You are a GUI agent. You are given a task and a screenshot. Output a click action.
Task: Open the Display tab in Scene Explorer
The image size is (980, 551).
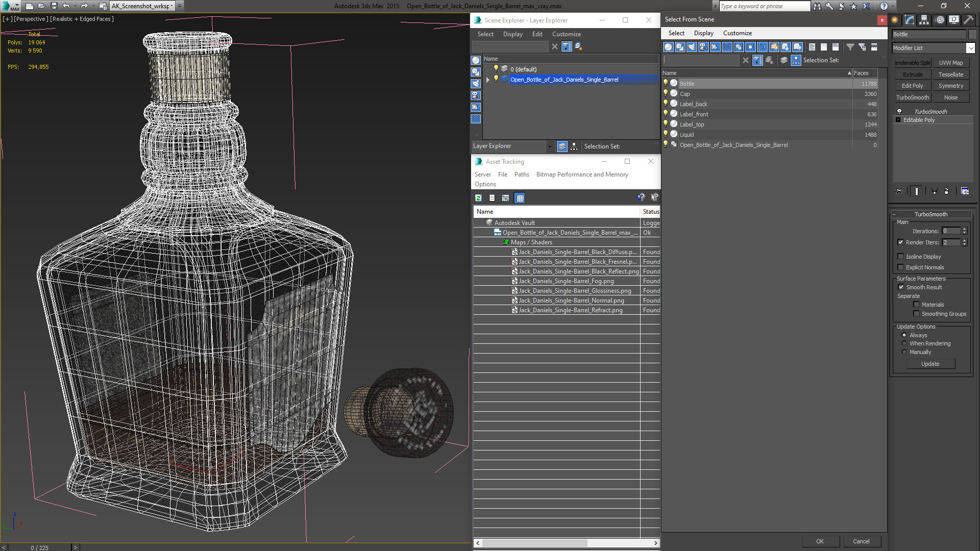click(x=513, y=34)
